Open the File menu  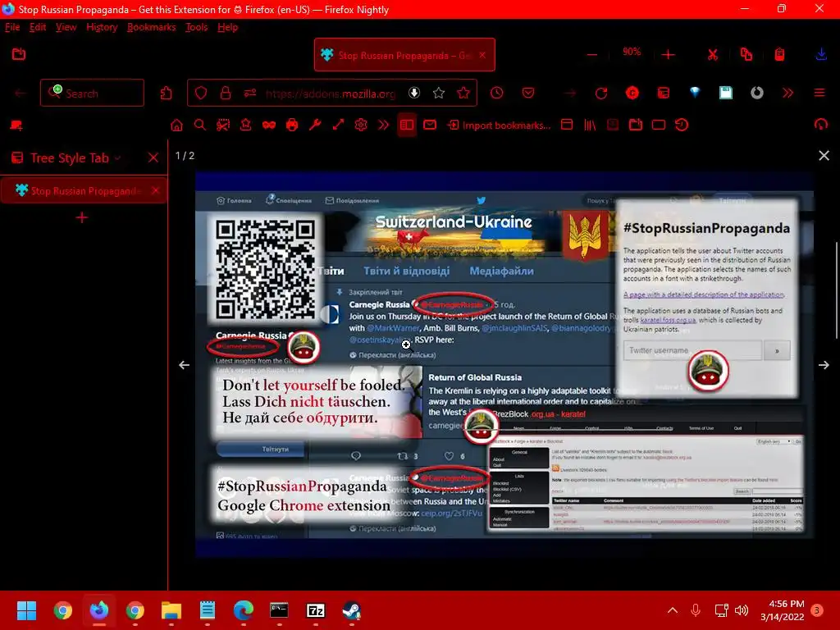(x=12, y=27)
